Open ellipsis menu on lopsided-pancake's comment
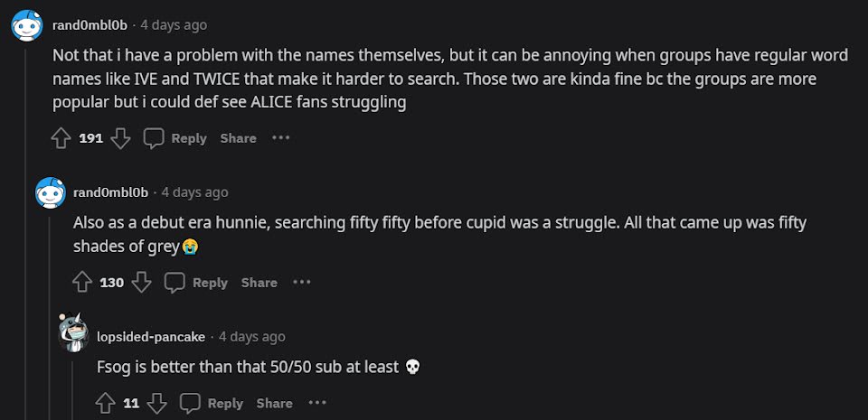The height and width of the screenshot is (420, 868). coord(317,402)
